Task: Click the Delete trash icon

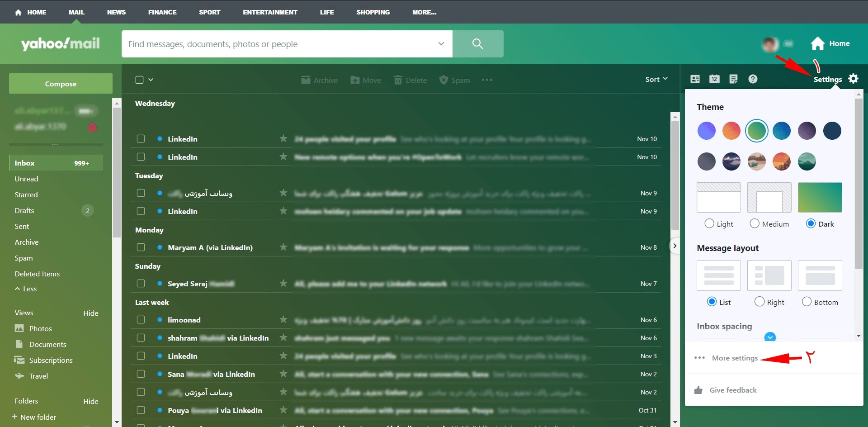Action: (x=398, y=80)
